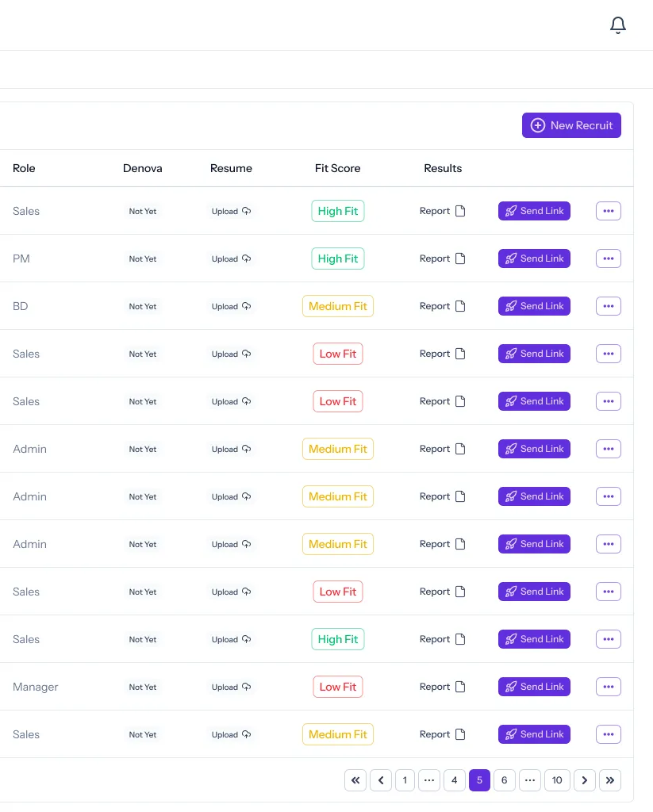This screenshot has width=653, height=812.
Task: Click the next page chevron in pagination
Action: click(585, 779)
